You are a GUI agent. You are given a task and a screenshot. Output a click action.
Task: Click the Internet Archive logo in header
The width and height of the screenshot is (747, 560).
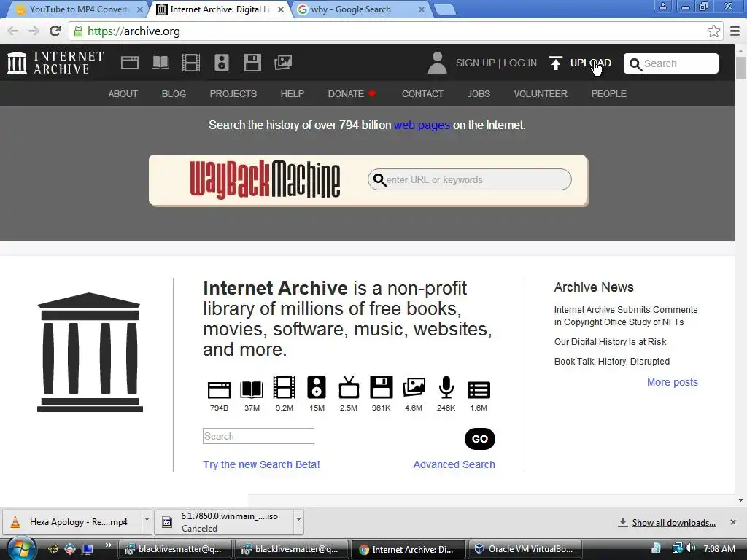point(55,63)
